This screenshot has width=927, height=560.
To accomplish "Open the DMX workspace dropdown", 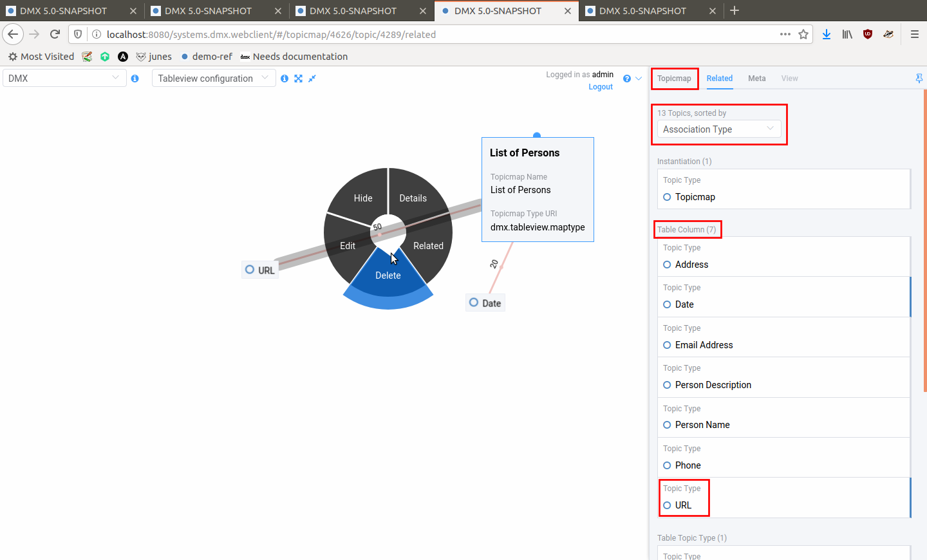I will [x=64, y=79].
